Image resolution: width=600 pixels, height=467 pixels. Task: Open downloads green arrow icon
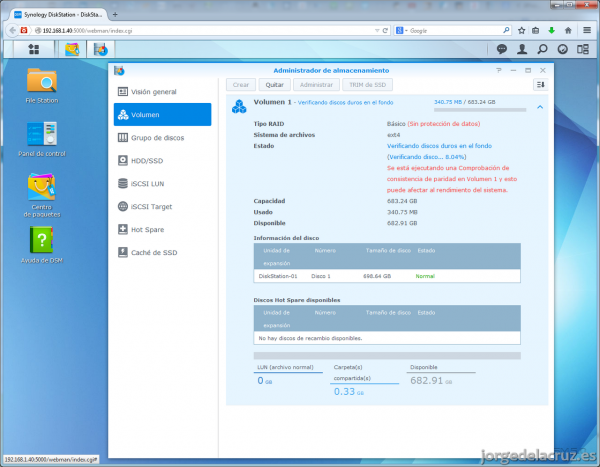[x=551, y=30]
